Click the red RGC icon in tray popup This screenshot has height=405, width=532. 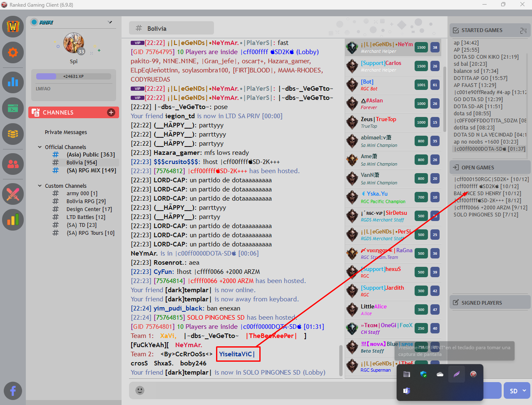coord(473,374)
